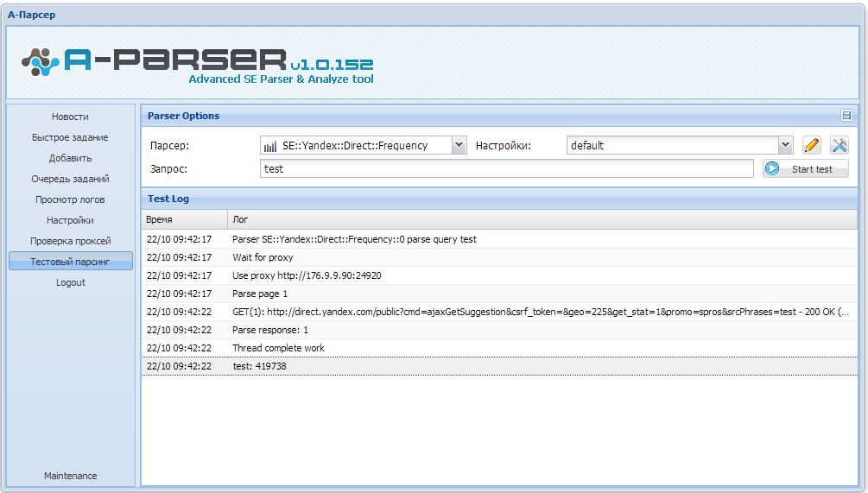Image resolution: width=868 pixels, height=493 pixels.
Task: Click the A-Парсер window title
Action: point(32,15)
